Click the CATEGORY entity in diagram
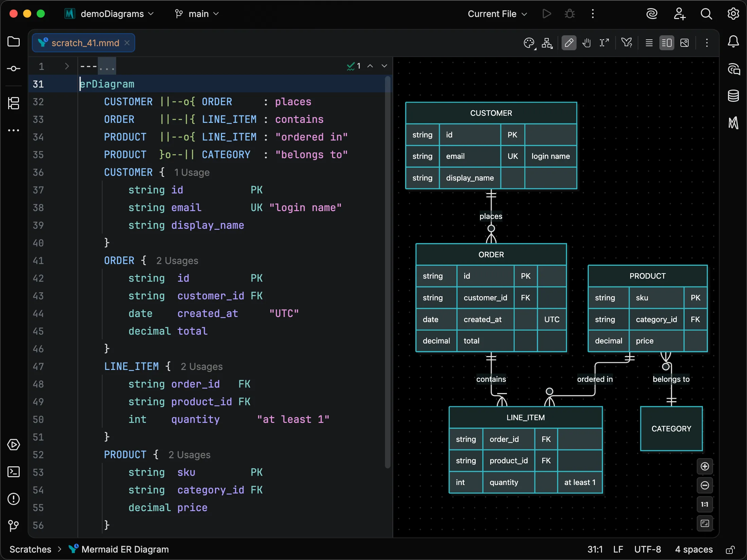This screenshot has height=560, width=747. (x=671, y=429)
